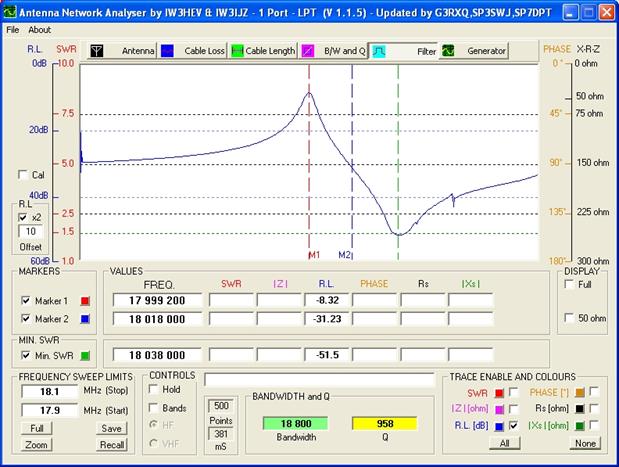Start the Generator mode
This screenshot has height=467, width=619.
pyautogui.click(x=449, y=50)
